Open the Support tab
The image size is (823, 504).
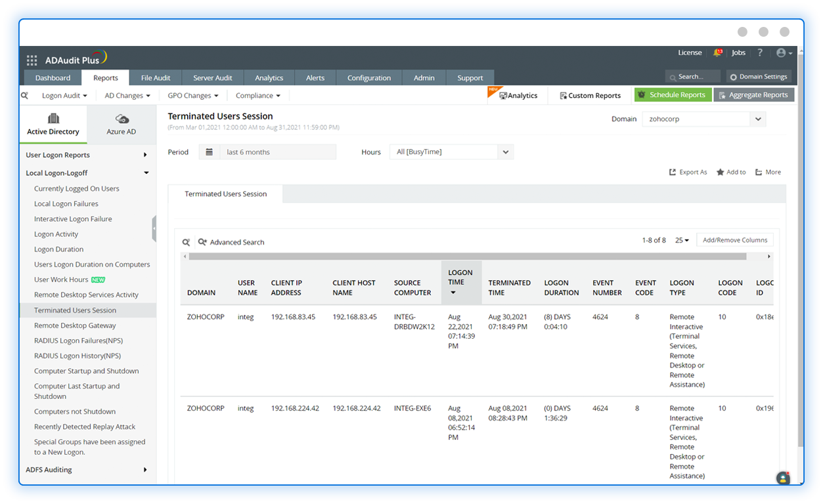[x=470, y=77]
